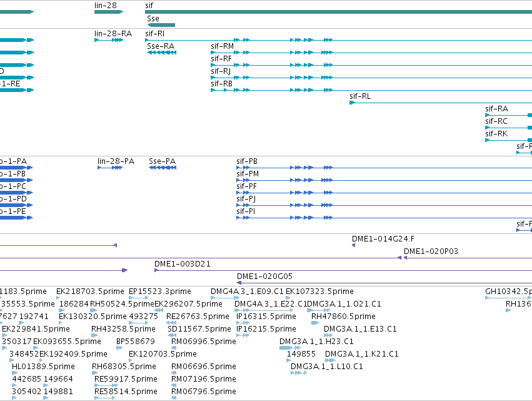Select the sif-PB protein feature

[x=247, y=161]
